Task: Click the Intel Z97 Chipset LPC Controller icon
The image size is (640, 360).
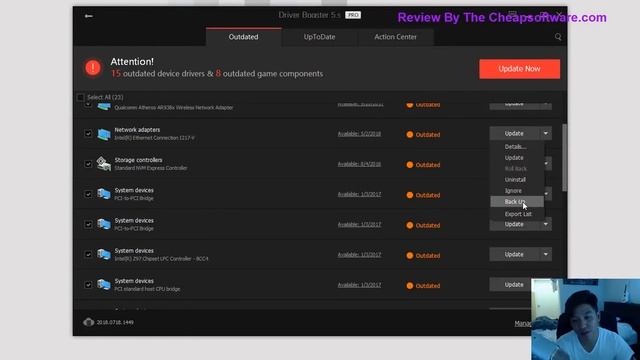Action: click(104, 254)
